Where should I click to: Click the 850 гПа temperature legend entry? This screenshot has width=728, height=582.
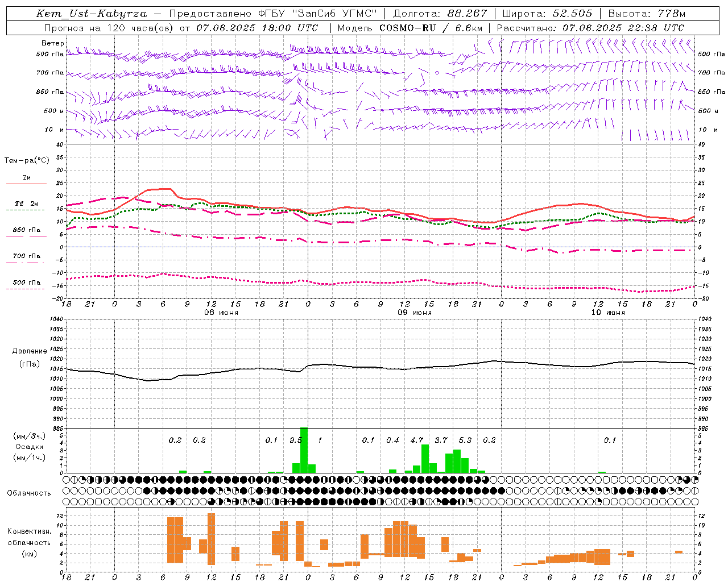(27, 230)
